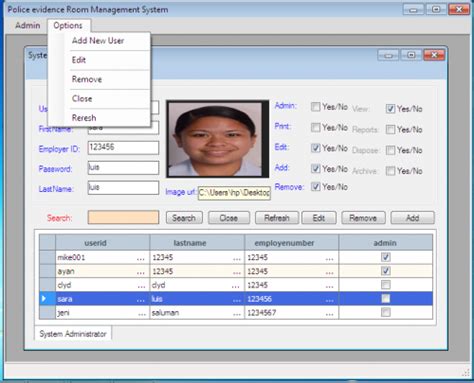Open the Admin menu
Viewport: 474px width, 383px height.
[x=28, y=25]
